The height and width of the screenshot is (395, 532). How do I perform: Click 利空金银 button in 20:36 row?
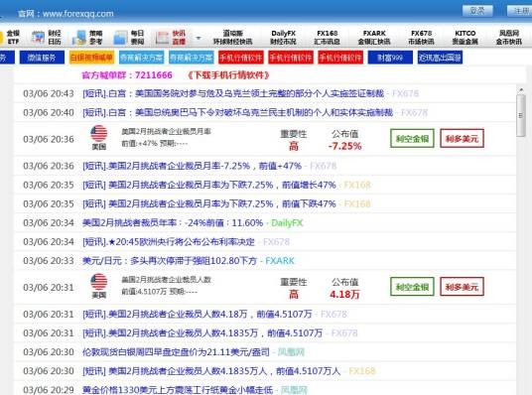point(412,139)
